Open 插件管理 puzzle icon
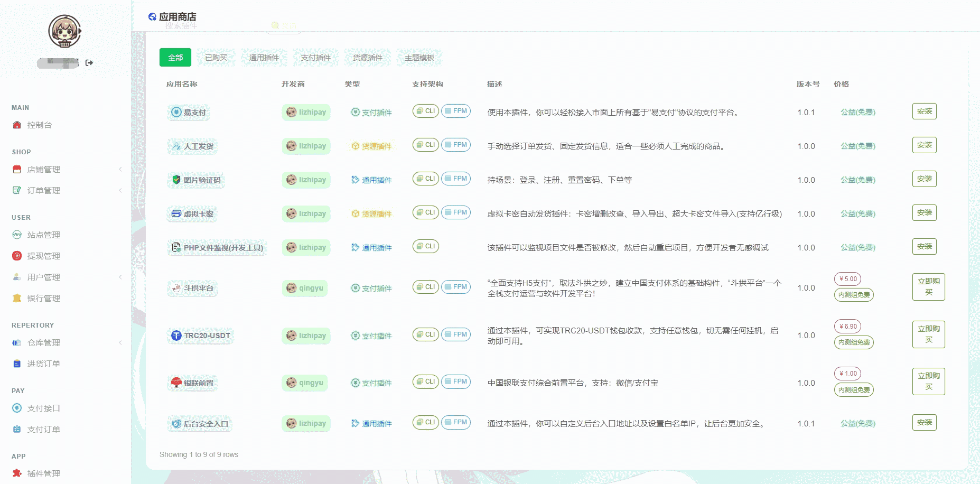The height and width of the screenshot is (484, 980). (17, 473)
